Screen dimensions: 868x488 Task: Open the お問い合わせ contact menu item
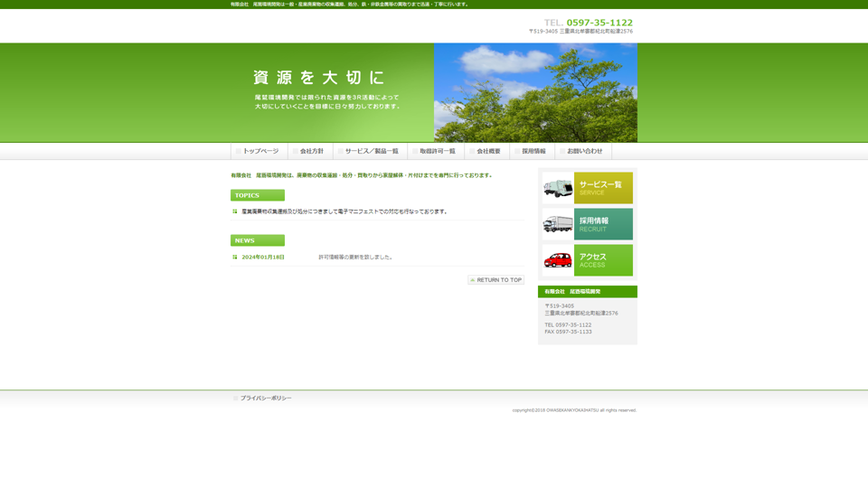point(583,152)
